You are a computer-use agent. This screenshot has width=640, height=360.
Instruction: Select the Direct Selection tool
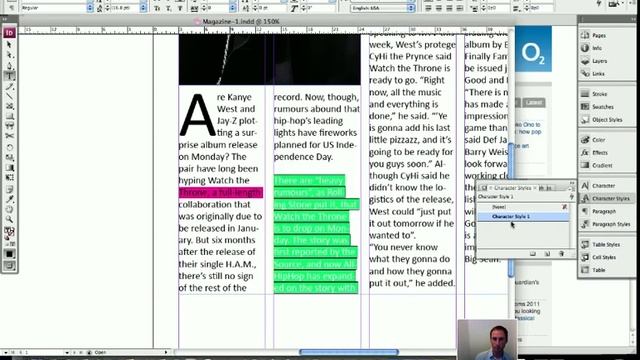pyautogui.click(x=9, y=55)
